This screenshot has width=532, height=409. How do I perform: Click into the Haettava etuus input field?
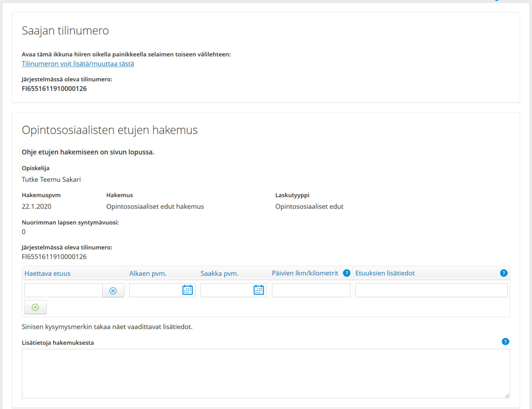(x=64, y=291)
